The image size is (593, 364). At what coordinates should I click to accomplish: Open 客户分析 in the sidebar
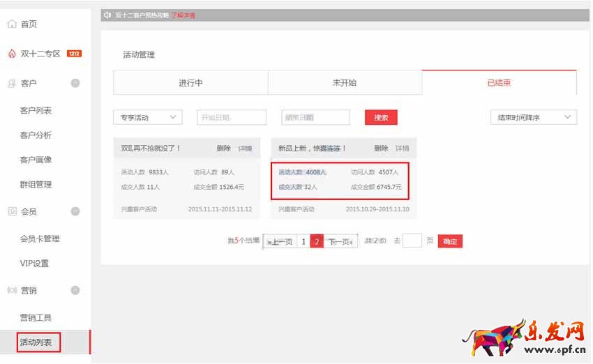coord(36,135)
